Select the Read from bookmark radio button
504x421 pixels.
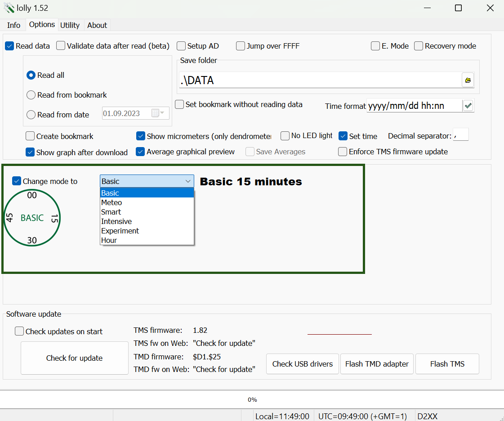click(x=31, y=95)
